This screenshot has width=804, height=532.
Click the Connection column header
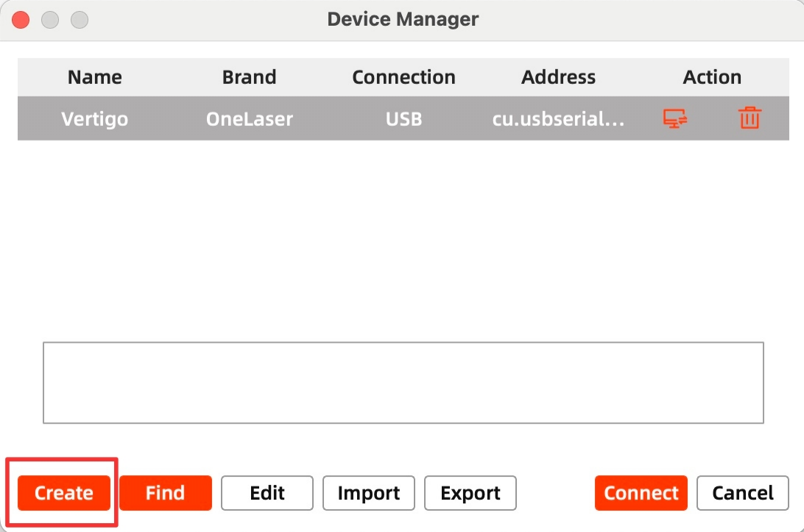click(403, 77)
